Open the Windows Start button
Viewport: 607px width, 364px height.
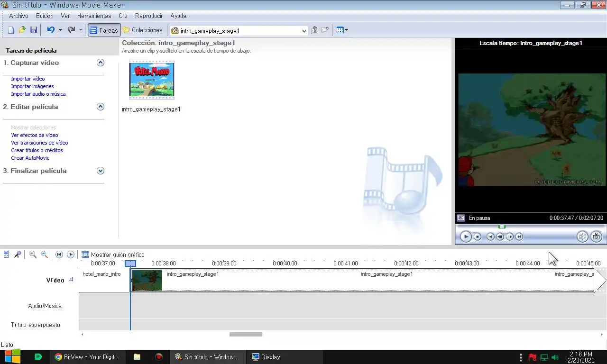click(x=12, y=357)
